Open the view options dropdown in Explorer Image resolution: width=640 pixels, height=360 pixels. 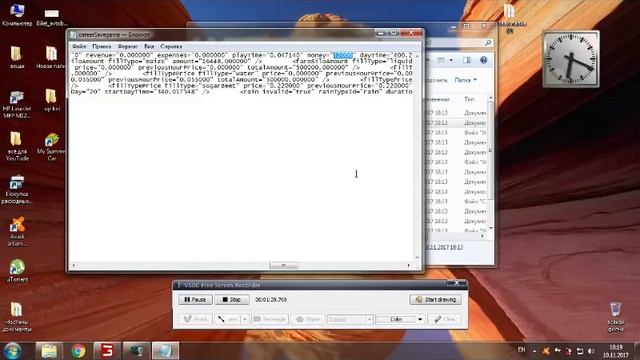click(x=451, y=60)
